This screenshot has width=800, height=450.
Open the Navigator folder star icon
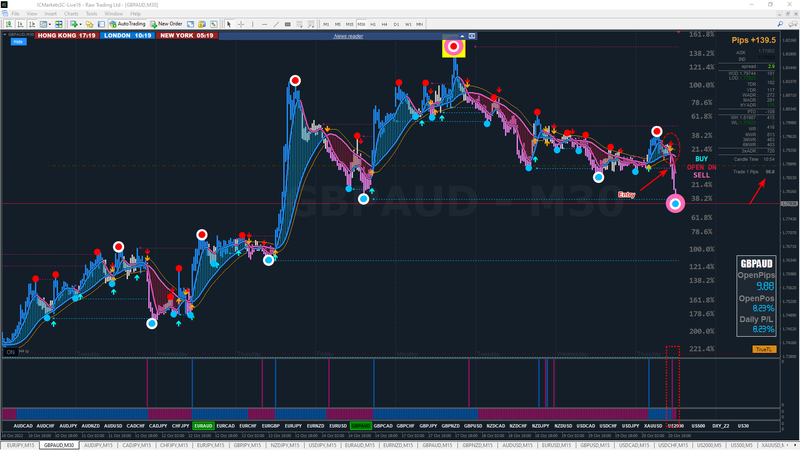pos(89,24)
